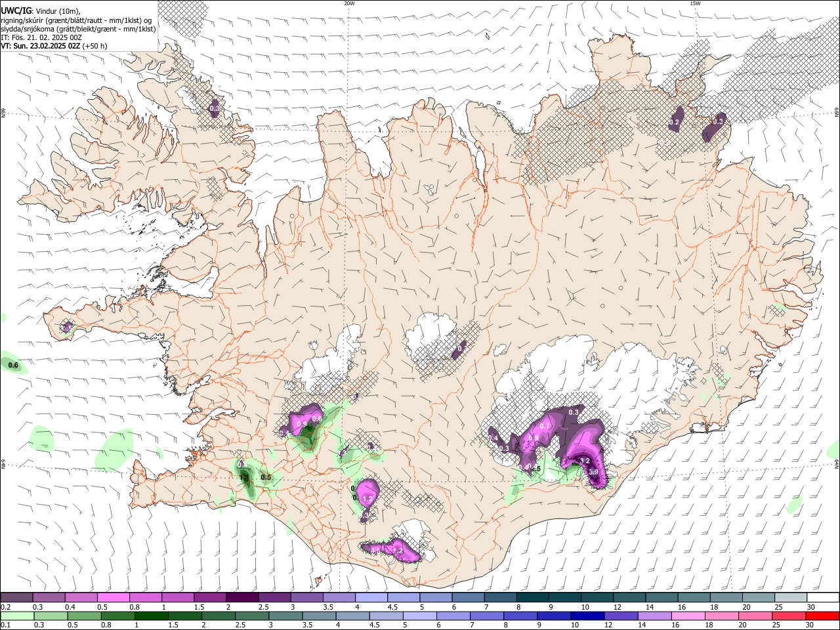Click the '20W' longitude label

click(349, 3)
